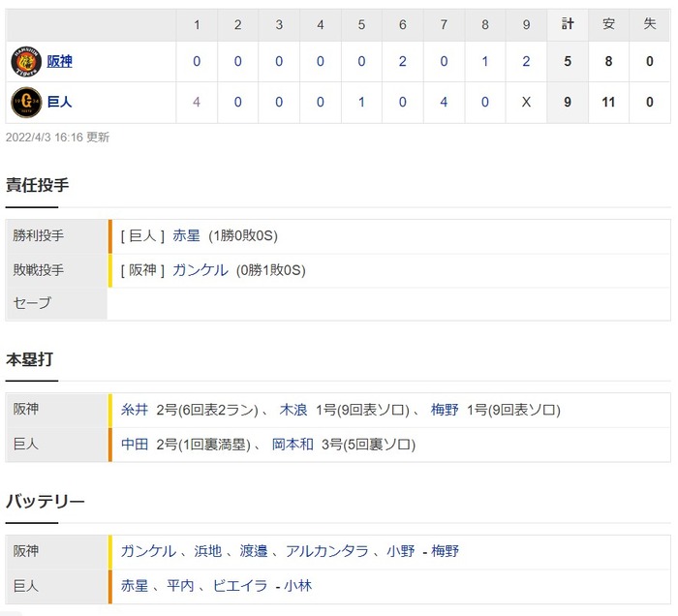This screenshot has width=678, height=616.
Task: Open the 巨人 team link in scoreboard
Action: [x=59, y=103]
